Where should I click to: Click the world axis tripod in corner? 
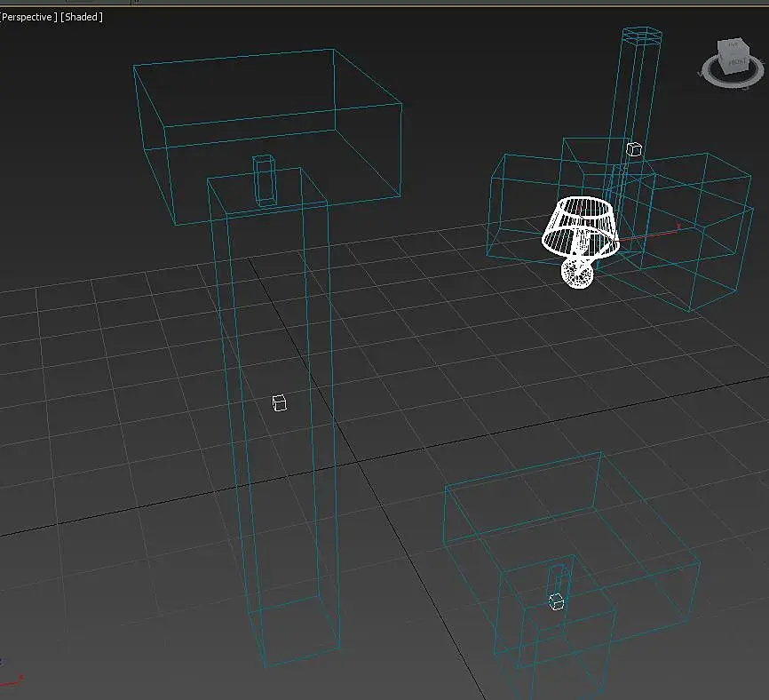click(11, 680)
